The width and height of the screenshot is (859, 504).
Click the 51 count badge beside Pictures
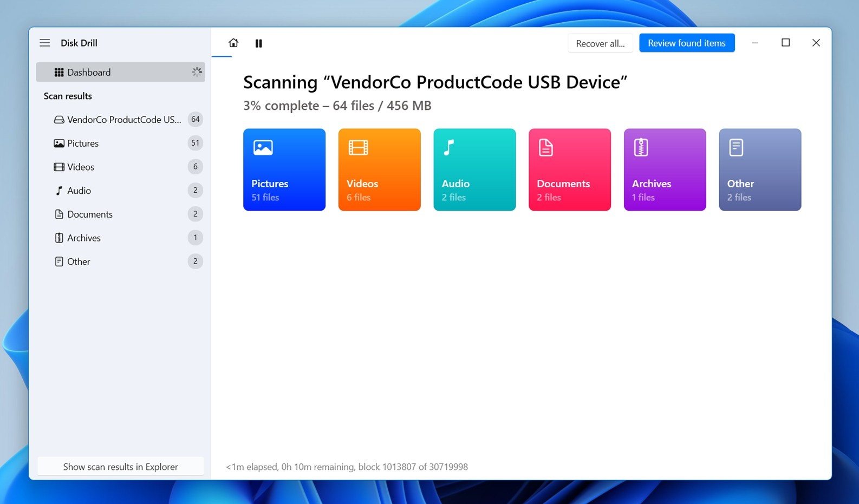coord(196,143)
